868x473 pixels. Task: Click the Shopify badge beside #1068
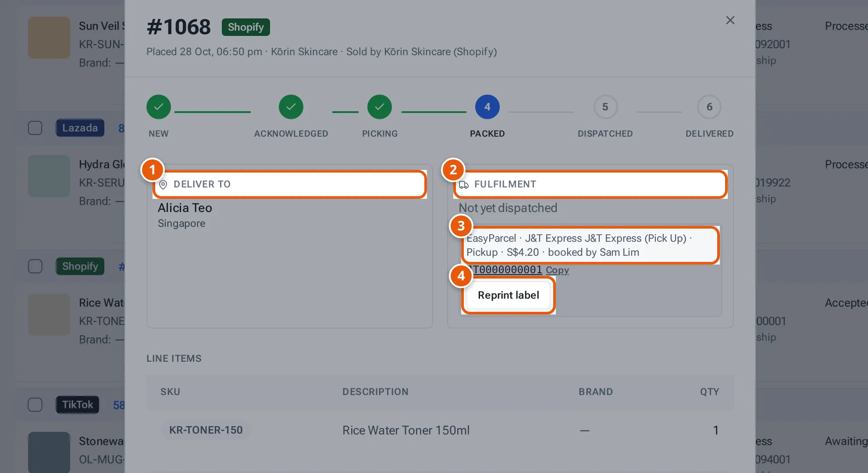(245, 27)
